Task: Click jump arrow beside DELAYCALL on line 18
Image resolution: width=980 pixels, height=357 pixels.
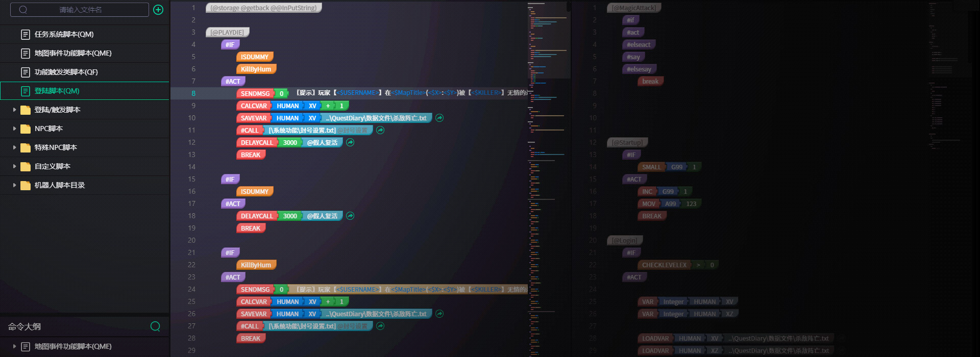Action: pyautogui.click(x=350, y=216)
